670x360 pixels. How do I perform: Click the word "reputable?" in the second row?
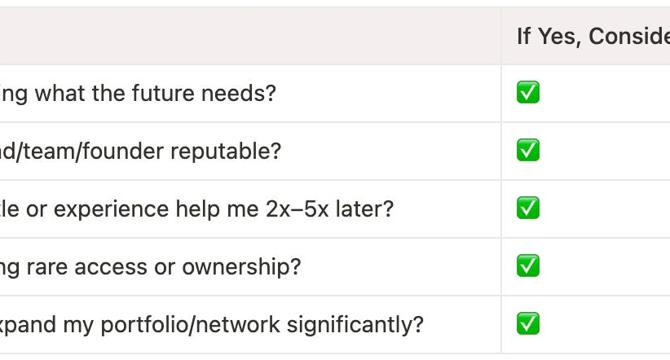pos(226,152)
